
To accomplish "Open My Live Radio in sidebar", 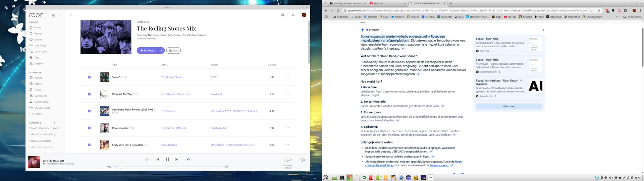I will click(x=42, y=108).
